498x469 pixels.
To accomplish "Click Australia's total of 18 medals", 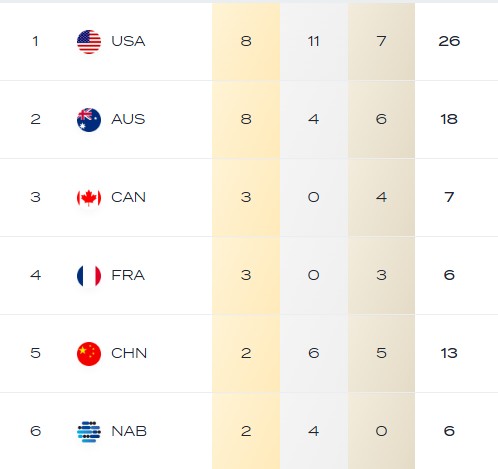I will click(x=449, y=119).
